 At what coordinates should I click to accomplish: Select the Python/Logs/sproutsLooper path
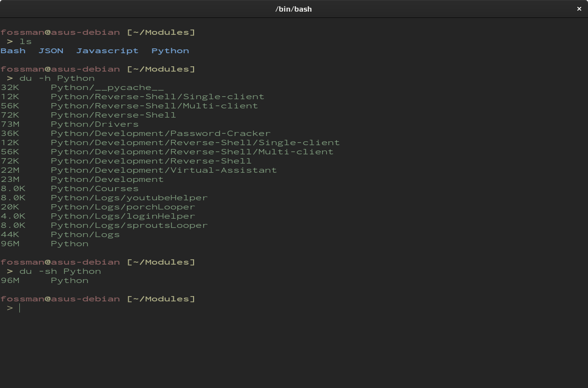[129, 225]
